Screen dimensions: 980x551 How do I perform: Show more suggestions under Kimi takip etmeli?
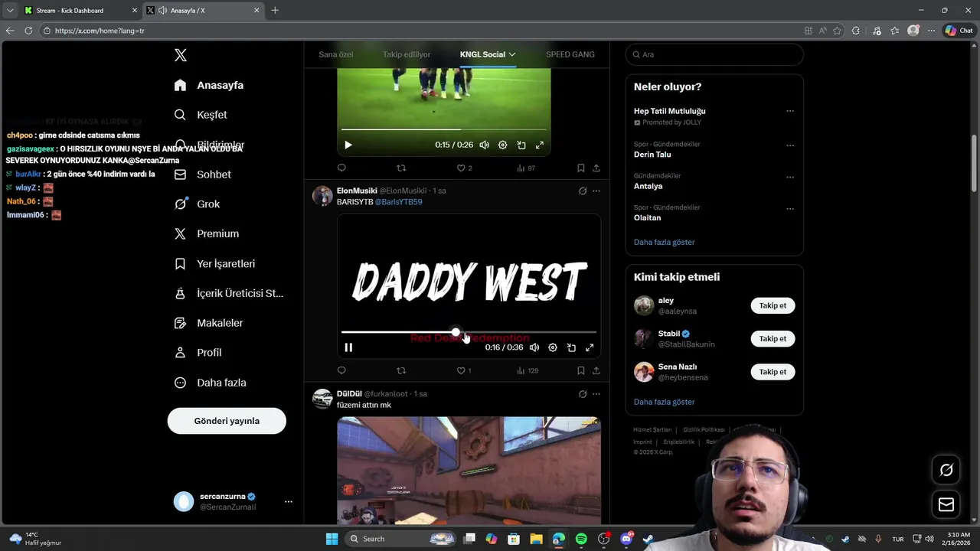(x=664, y=402)
